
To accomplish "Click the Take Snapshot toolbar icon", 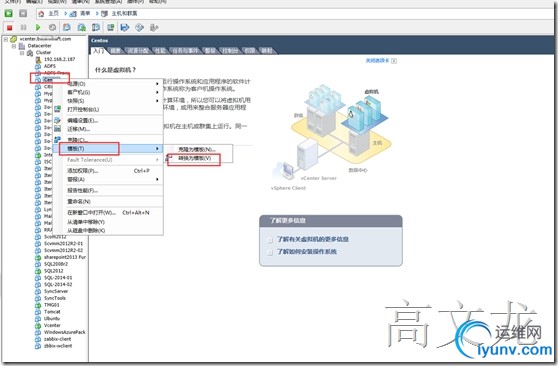I will click(67, 27).
